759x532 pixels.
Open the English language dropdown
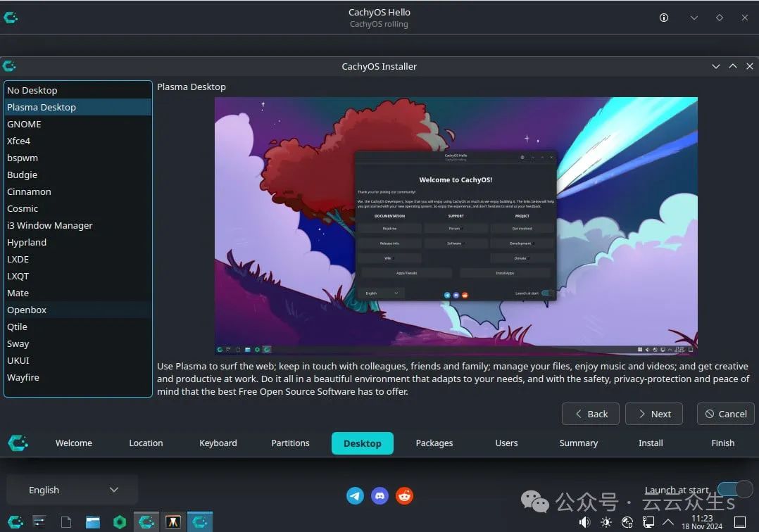(72, 490)
